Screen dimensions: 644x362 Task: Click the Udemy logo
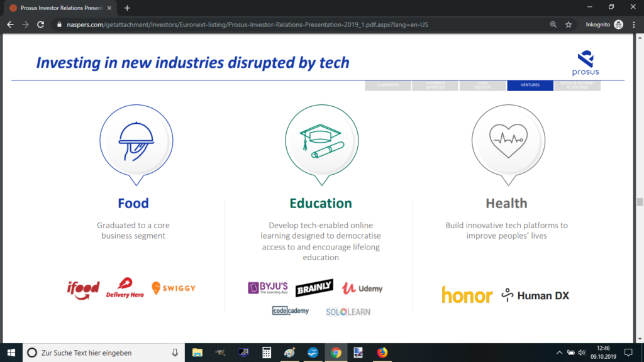[362, 288]
